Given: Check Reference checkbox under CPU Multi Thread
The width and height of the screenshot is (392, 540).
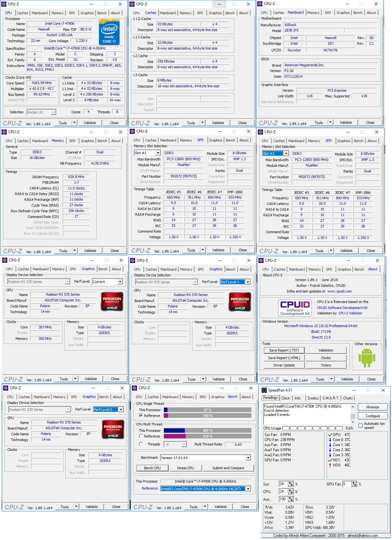Looking at the screenshot, I should point(141,436).
